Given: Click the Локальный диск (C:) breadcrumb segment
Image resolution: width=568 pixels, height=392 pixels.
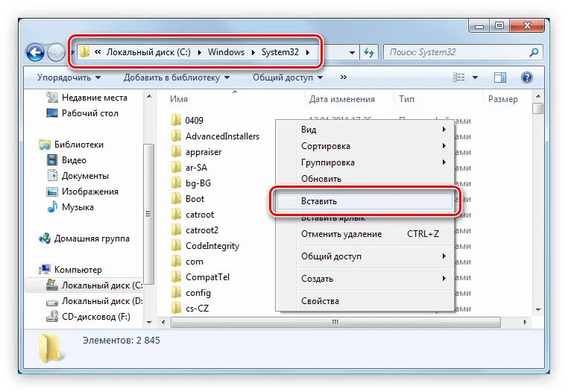Looking at the screenshot, I should click(148, 52).
